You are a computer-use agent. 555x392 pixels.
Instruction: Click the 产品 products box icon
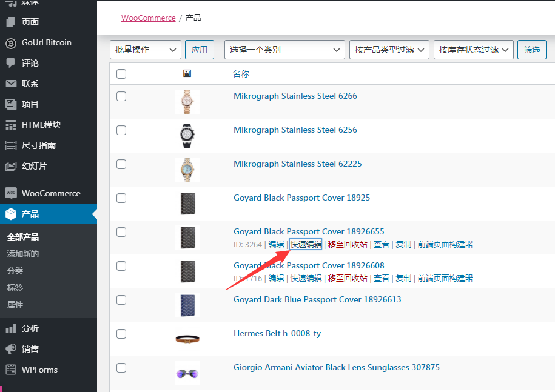[x=11, y=214]
